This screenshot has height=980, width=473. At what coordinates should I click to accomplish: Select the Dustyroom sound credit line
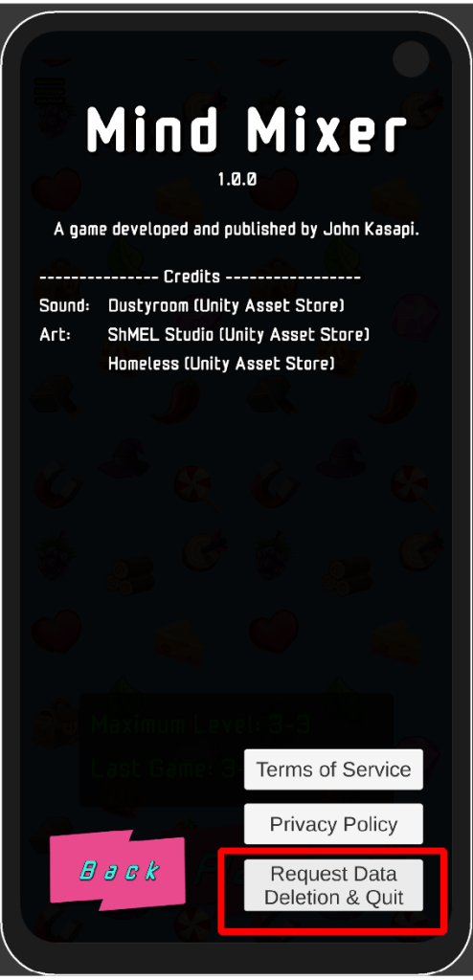[x=226, y=305]
